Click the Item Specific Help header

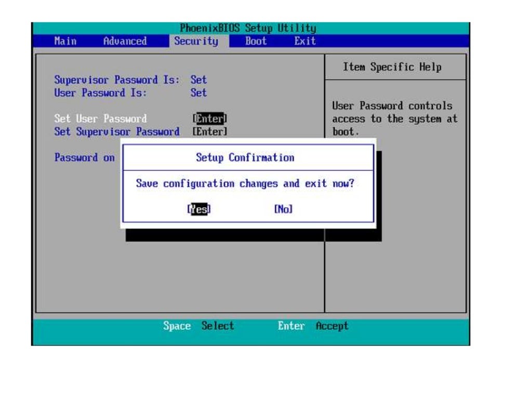tap(392, 67)
